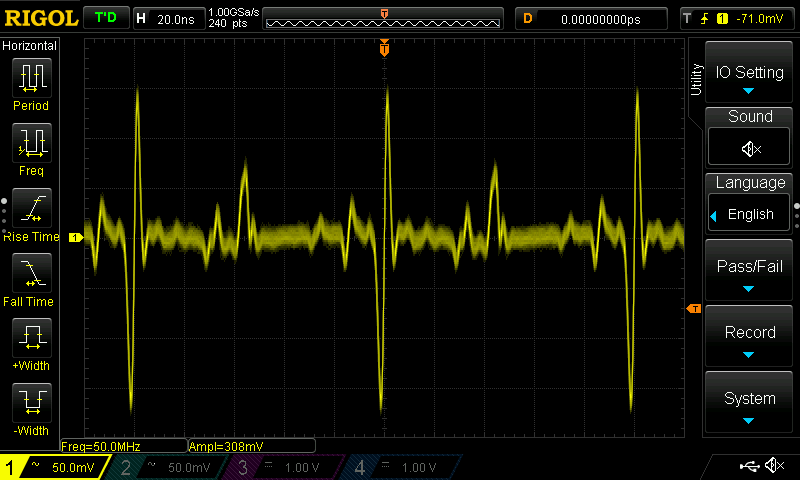The height and width of the screenshot is (480, 800).
Task: Toggle channel 2 on
Action: 165,467
